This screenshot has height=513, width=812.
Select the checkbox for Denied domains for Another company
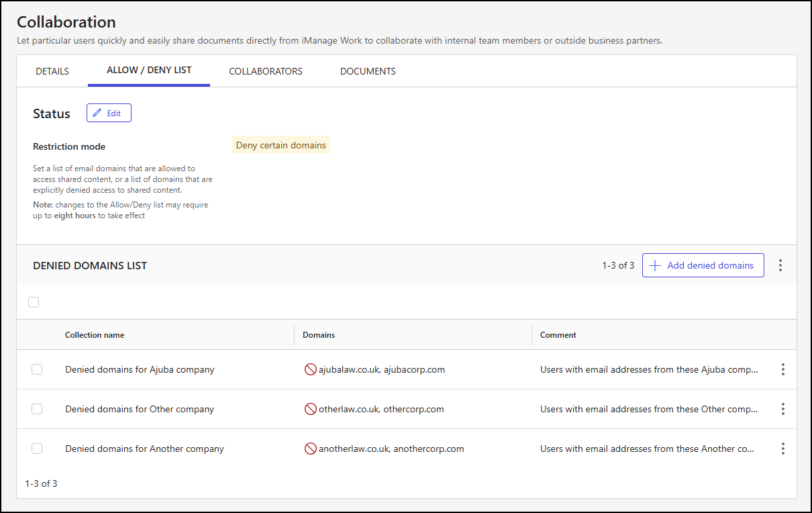[37, 449]
